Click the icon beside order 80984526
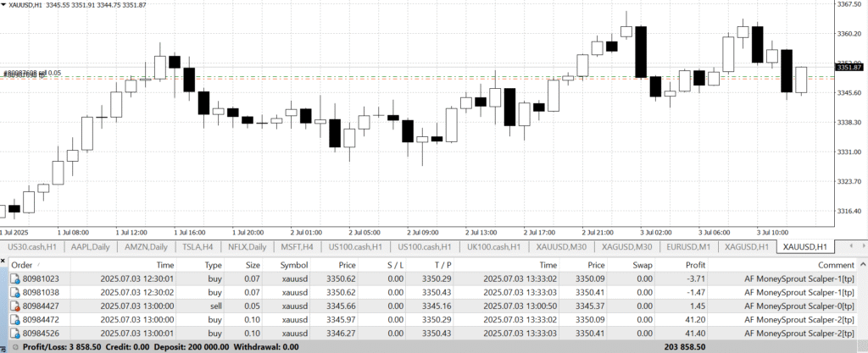868x353 pixels. click(16, 334)
